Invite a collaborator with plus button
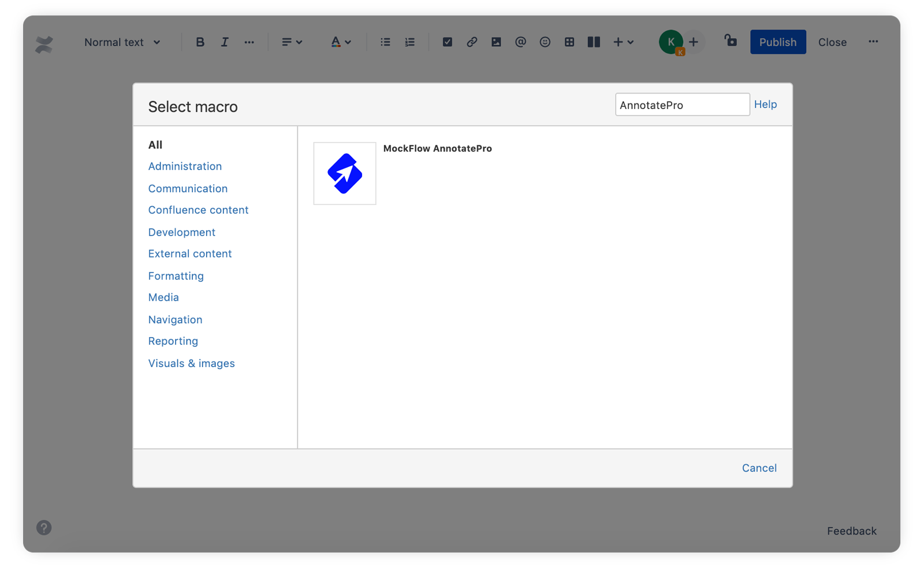Screen dimensions: 924x568 click(x=694, y=42)
